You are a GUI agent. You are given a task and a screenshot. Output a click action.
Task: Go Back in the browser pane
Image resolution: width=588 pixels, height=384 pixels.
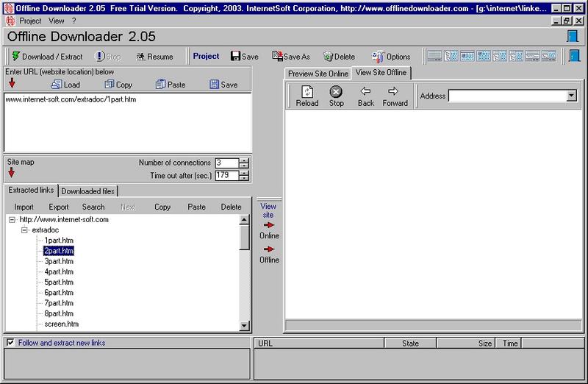click(365, 96)
